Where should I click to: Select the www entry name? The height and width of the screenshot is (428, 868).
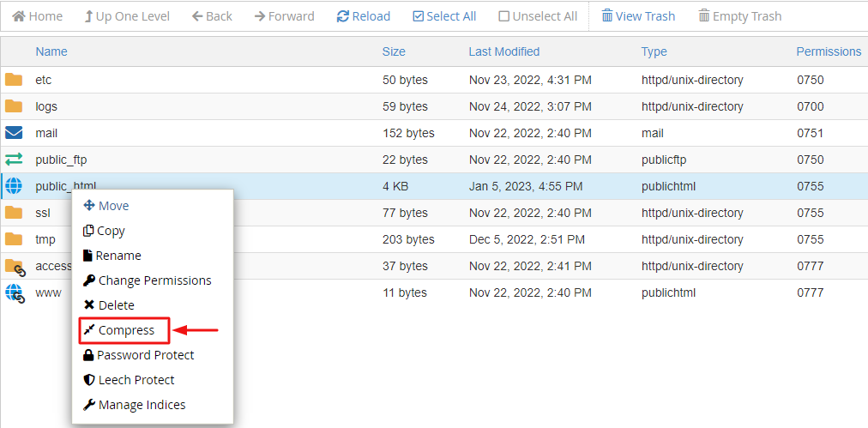tap(48, 292)
